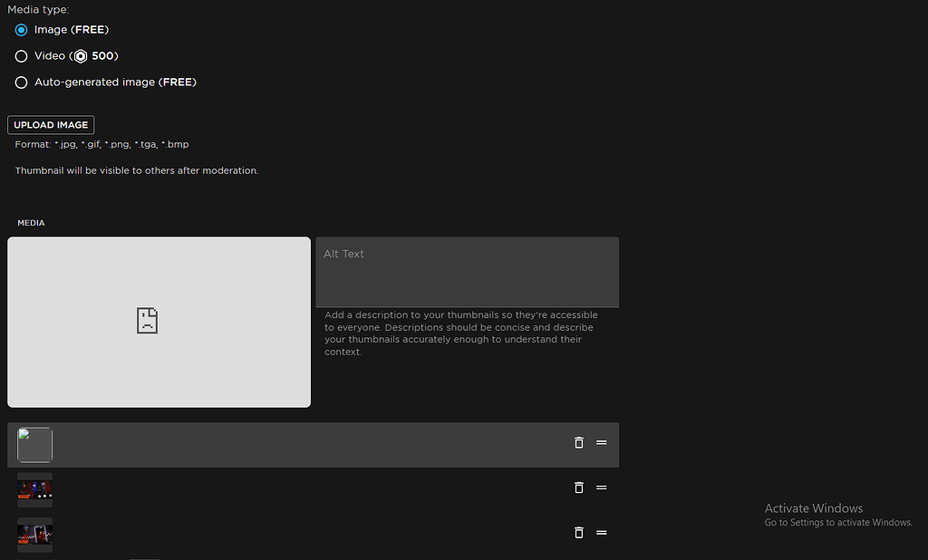Click the reorder handle on the first media row
Image resolution: width=928 pixels, height=560 pixels.
click(x=602, y=443)
